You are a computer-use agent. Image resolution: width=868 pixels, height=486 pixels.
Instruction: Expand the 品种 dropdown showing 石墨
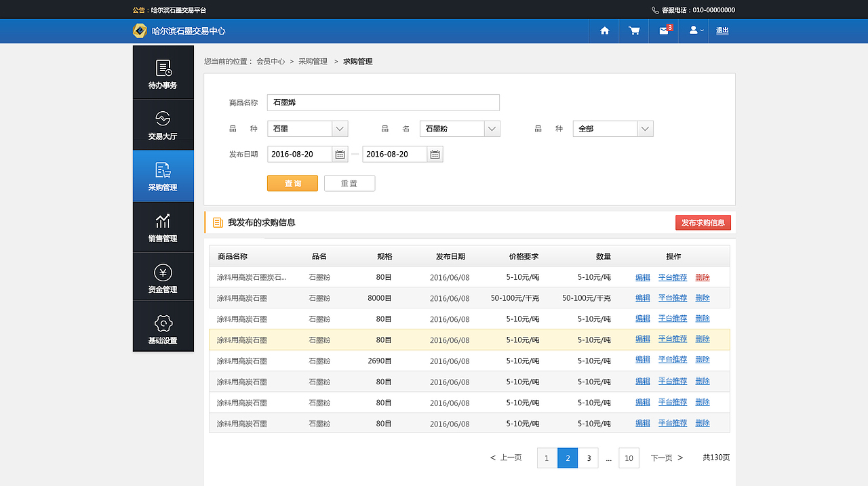tap(340, 128)
